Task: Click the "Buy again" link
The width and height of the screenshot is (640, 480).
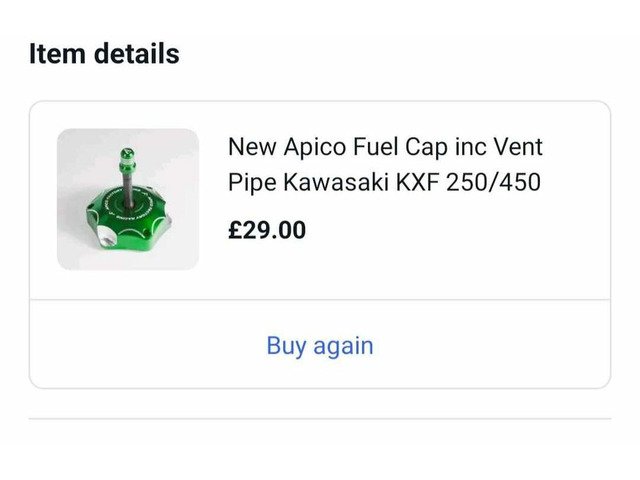Action: [319, 346]
